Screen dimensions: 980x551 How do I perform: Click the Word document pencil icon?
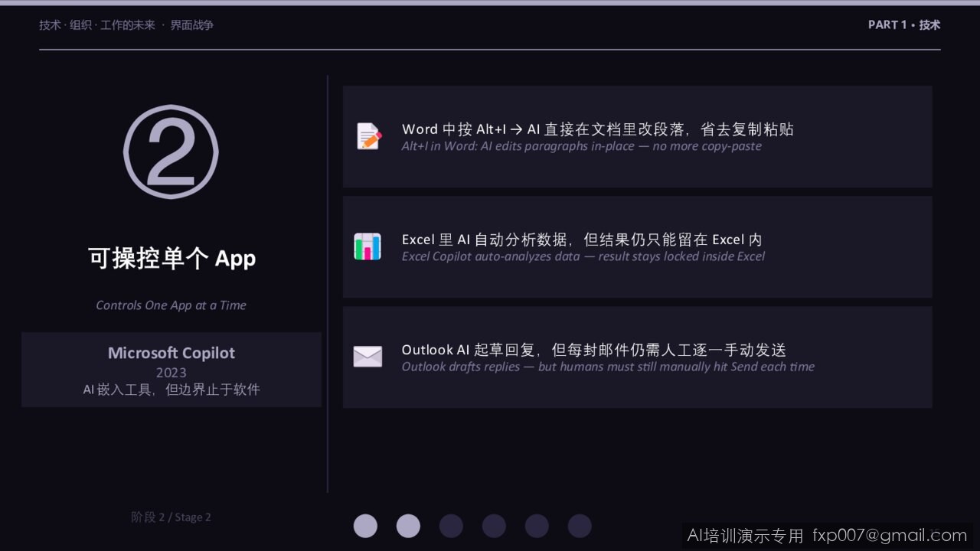pos(369,136)
